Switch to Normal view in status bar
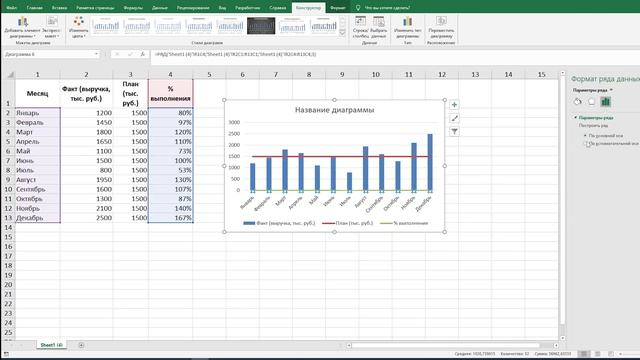 584,354
